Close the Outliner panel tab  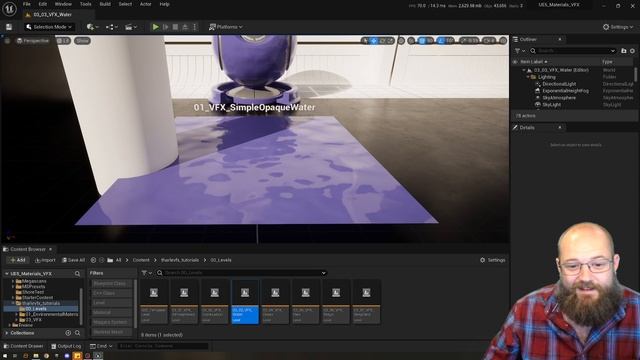[x=560, y=39]
